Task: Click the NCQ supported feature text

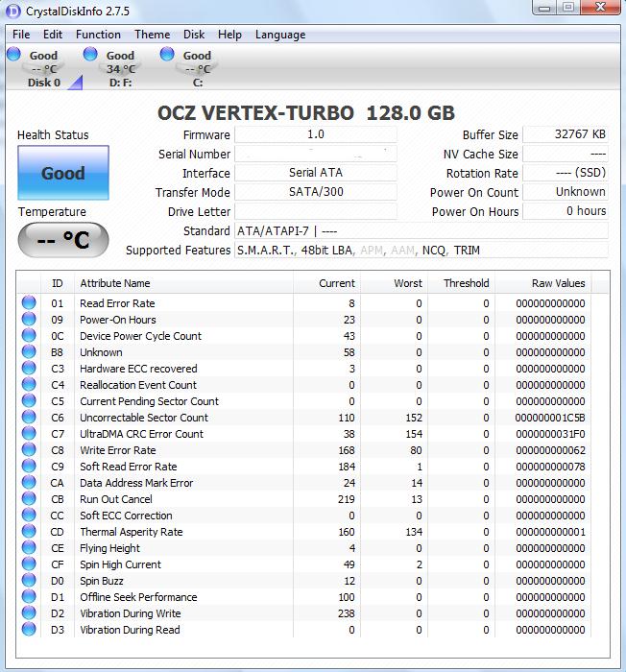Action: (x=434, y=250)
